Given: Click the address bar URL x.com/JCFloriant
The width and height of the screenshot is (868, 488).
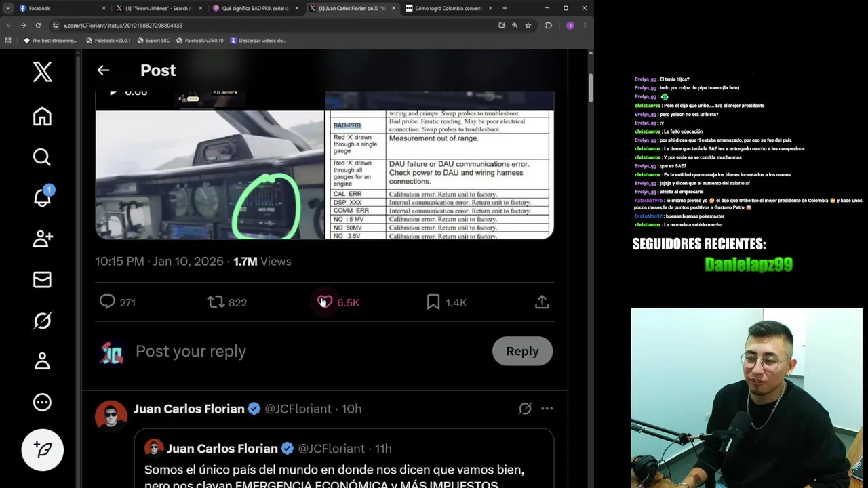Looking at the screenshot, I should 123,25.
